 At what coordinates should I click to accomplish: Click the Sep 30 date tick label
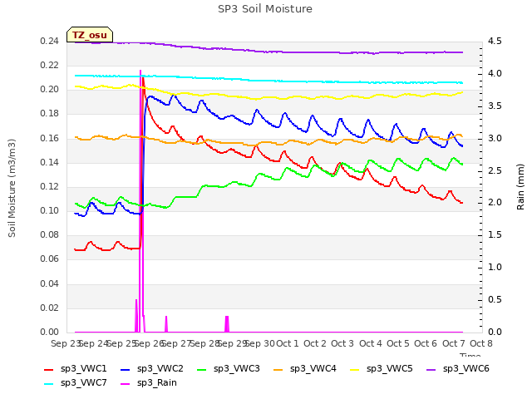pos(260,343)
